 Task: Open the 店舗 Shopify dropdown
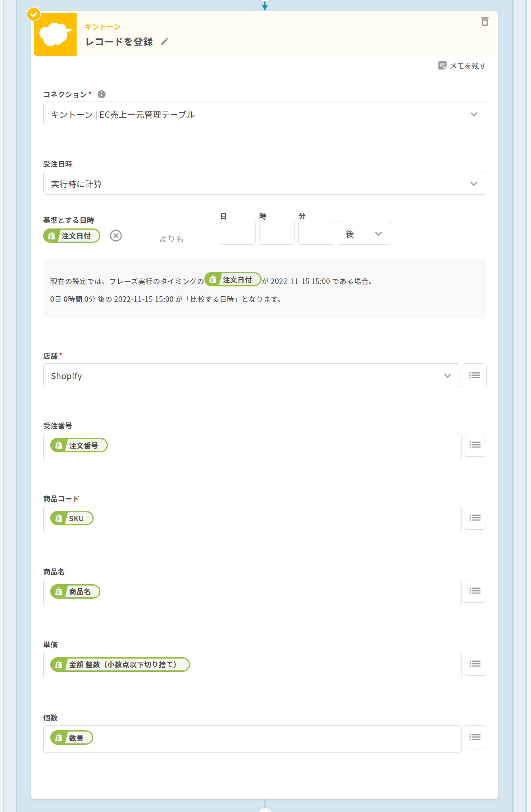coord(251,376)
